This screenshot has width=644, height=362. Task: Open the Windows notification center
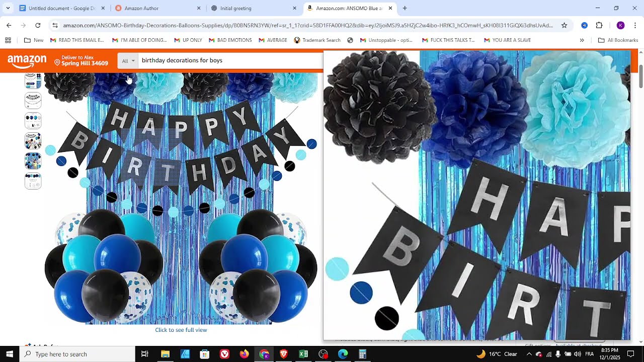630,354
